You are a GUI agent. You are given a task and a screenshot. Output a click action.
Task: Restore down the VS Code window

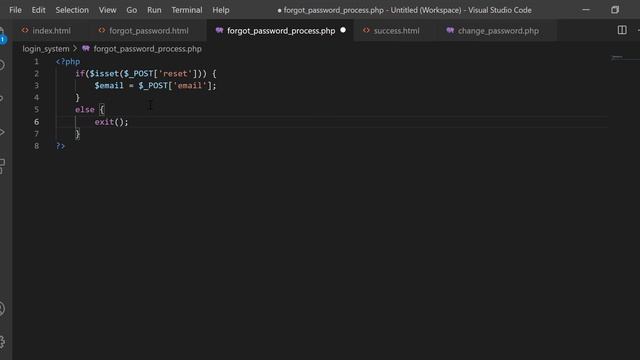point(615,10)
